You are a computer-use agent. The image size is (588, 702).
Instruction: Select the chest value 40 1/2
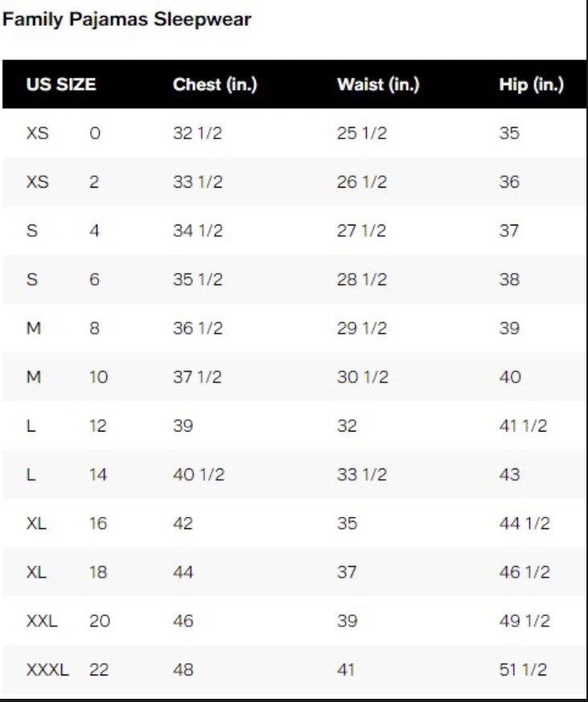pos(199,475)
